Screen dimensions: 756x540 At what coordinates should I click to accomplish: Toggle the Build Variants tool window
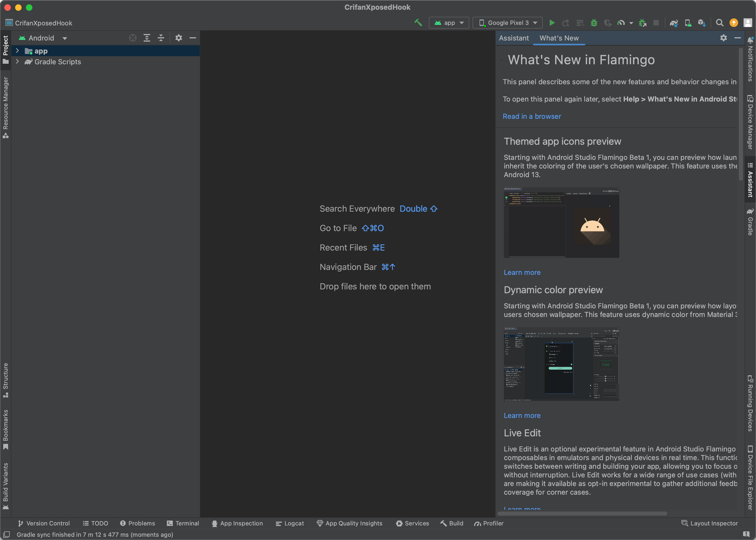tap(5, 486)
